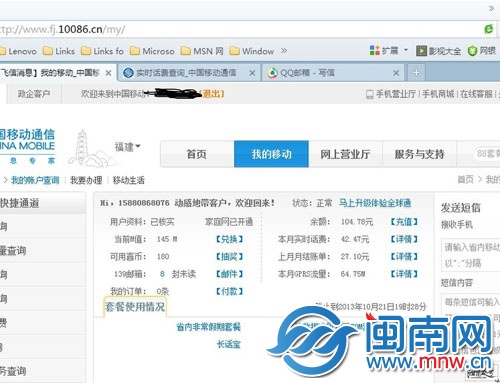
Task: Open the Links fo bookmarks folder
Action: point(103,51)
